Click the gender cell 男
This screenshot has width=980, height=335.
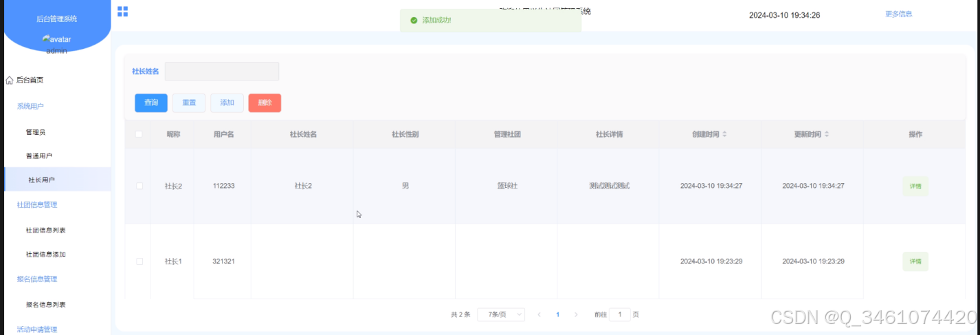(x=405, y=186)
